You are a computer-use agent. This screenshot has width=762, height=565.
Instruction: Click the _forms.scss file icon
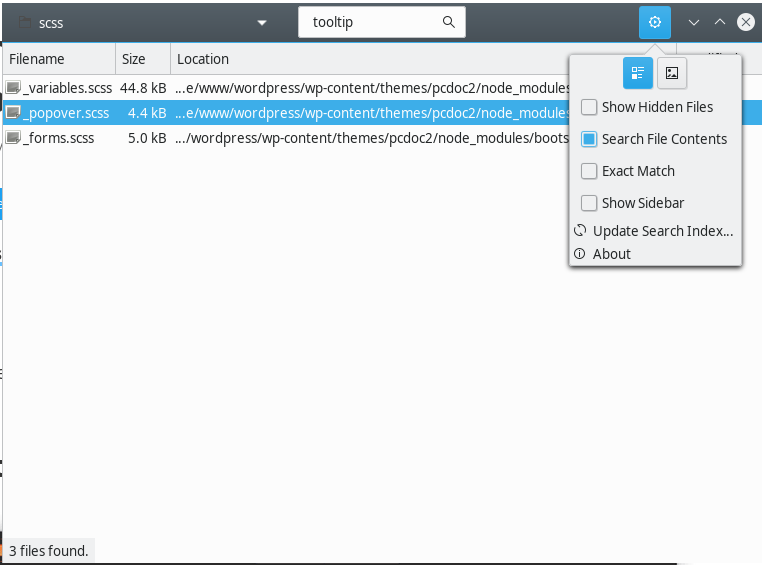(x=13, y=138)
